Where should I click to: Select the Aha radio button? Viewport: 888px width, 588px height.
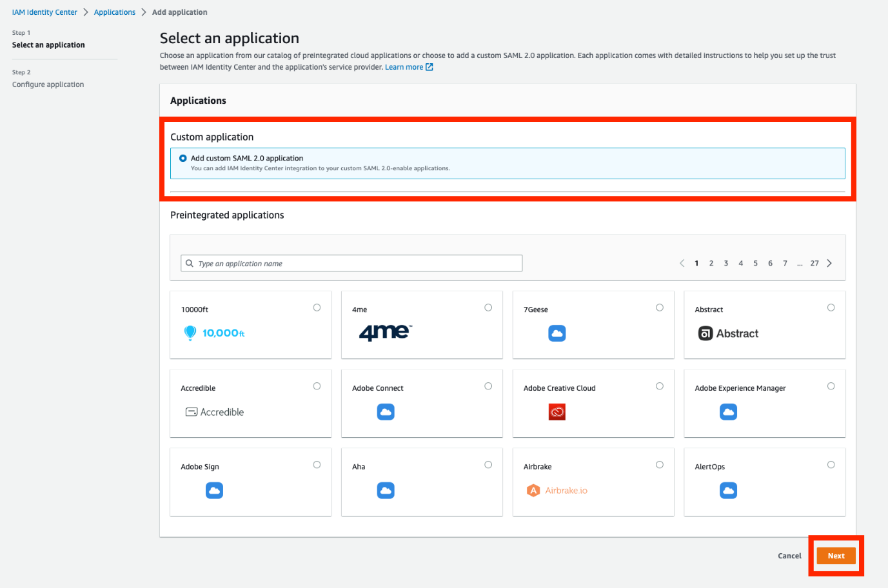pos(488,465)
